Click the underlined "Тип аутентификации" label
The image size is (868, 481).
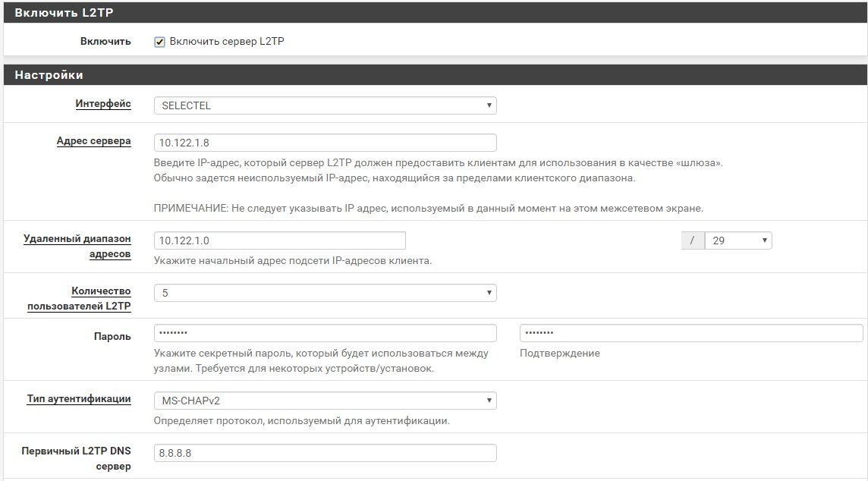[79, 399]
